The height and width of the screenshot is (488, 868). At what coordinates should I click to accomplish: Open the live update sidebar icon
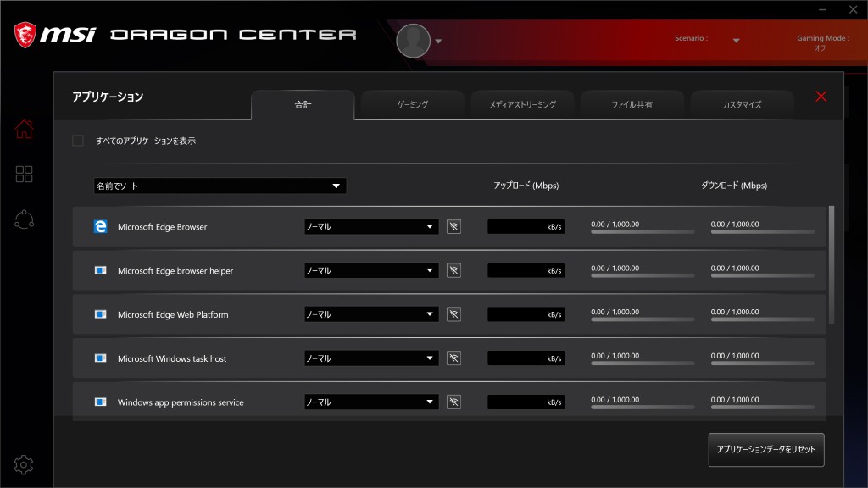24,219
